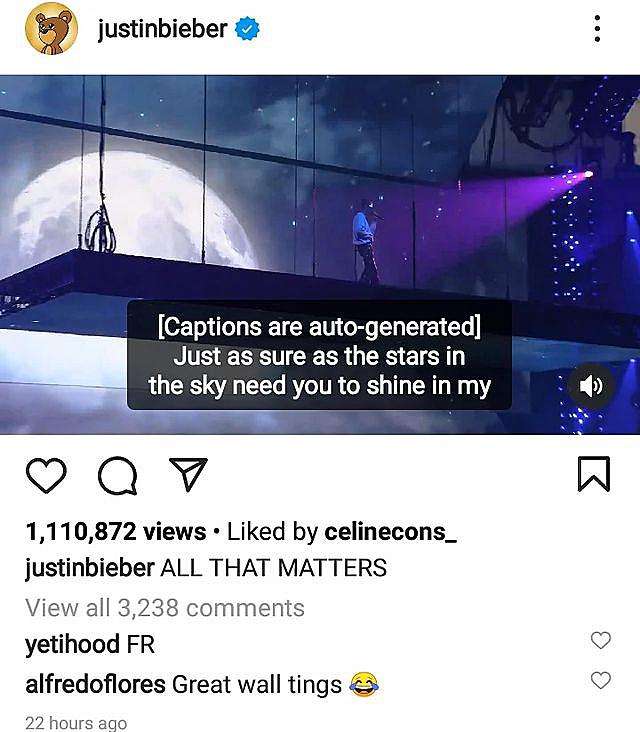Tap the 22 hours ago timestamp
Screen dimensions: 640x732
[76, 722]
